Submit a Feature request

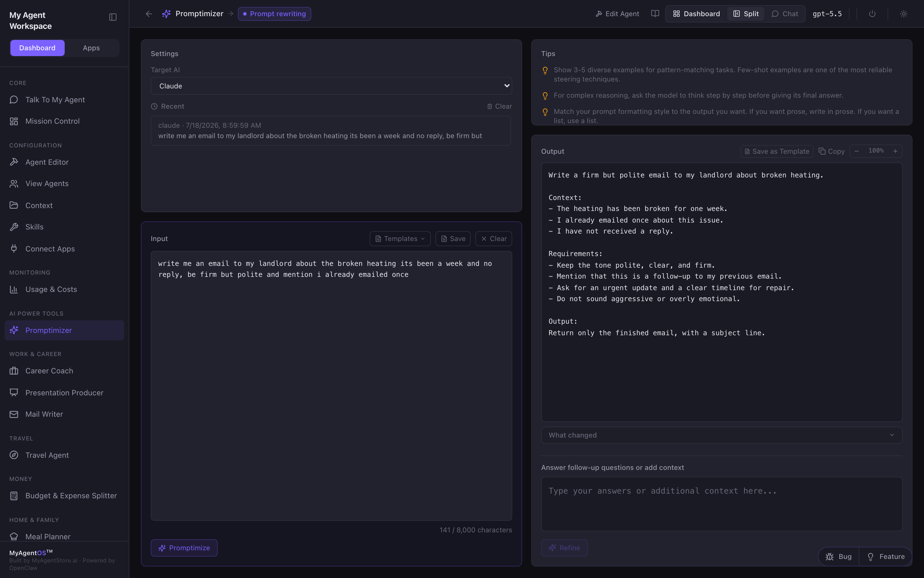pyautogui.click(x=885, y=557)
